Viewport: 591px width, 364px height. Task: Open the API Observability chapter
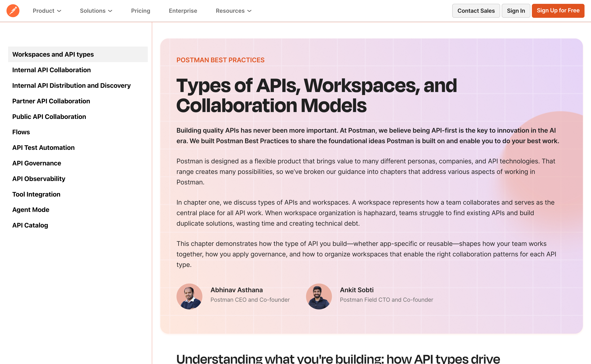click(x=39, y=179)
